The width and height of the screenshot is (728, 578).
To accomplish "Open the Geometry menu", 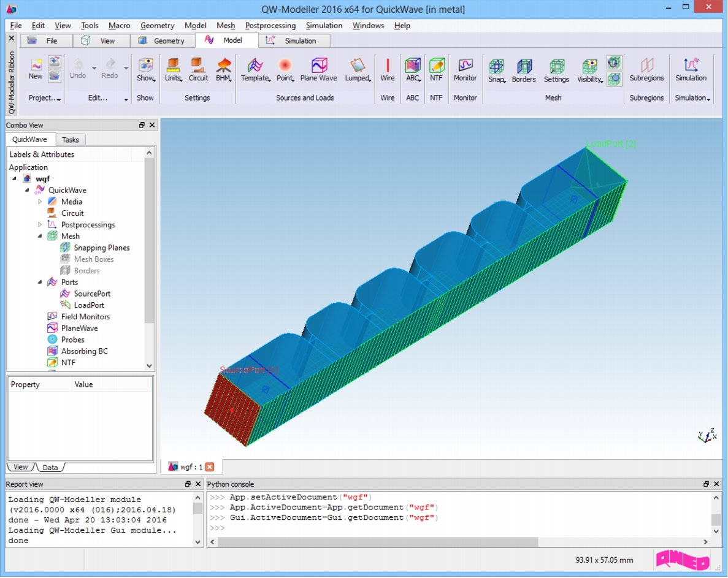I will click(x=158, y=26).
